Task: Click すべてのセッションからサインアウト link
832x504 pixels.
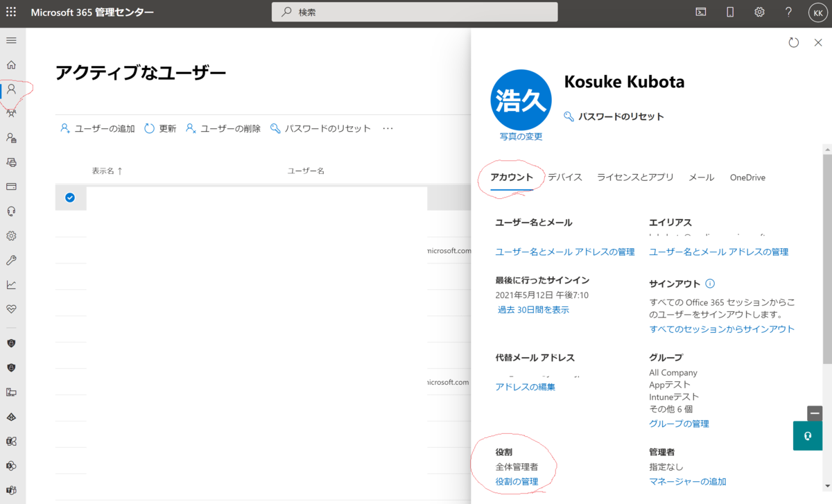Action: click(722, 329)
